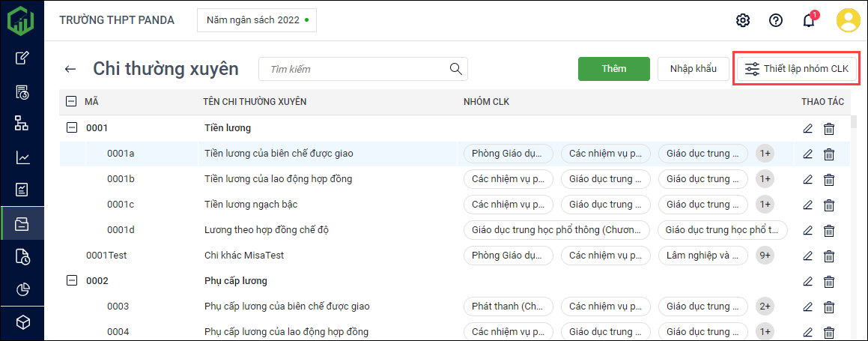Screen dimensions: 868x341
Task: Open the help question mark icon
Action: click(776, 20)
